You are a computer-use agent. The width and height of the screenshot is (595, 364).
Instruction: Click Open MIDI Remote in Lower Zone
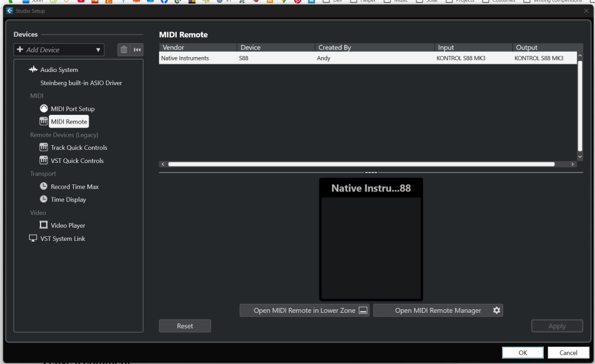point(304,310)
